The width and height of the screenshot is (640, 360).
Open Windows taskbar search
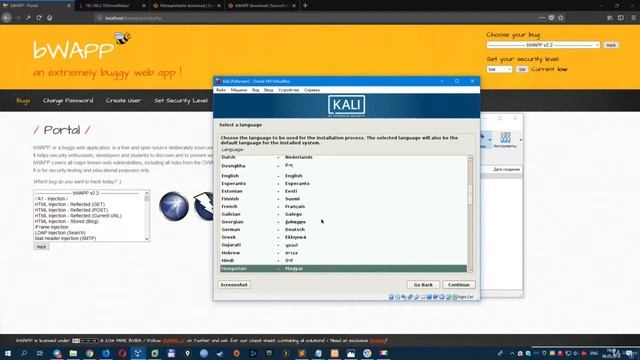click(x=24, y=353)
